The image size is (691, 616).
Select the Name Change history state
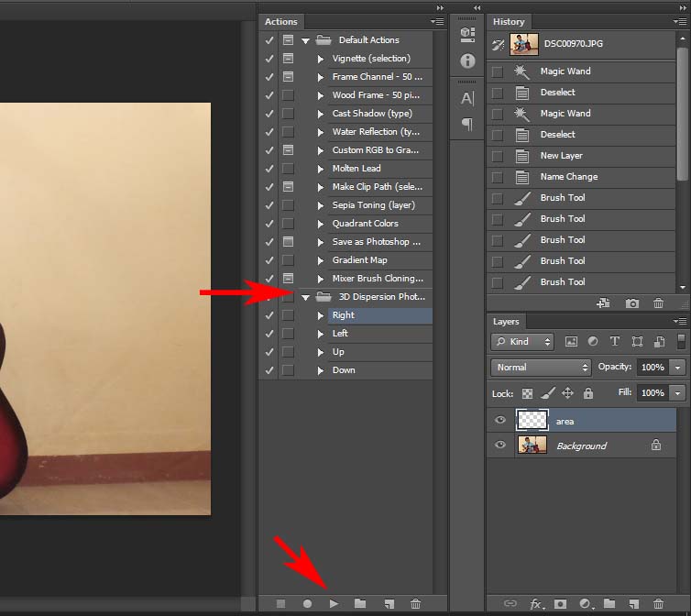pos(581,177)
